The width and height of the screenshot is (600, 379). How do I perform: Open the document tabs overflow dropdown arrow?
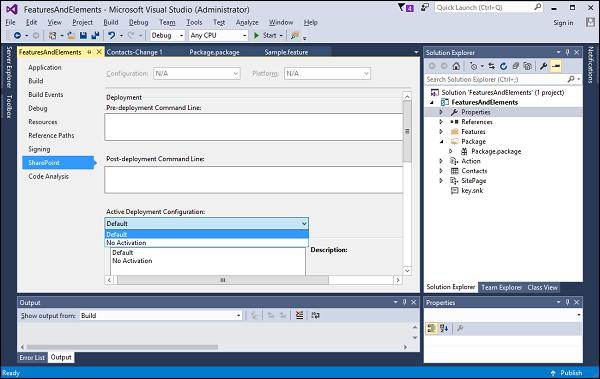click(416, 52)
